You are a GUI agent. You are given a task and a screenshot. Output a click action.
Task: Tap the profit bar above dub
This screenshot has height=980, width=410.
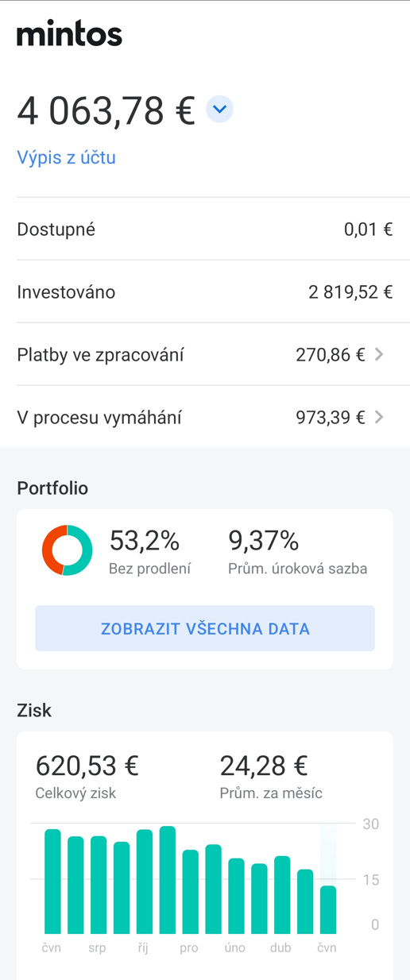(282, 895)
